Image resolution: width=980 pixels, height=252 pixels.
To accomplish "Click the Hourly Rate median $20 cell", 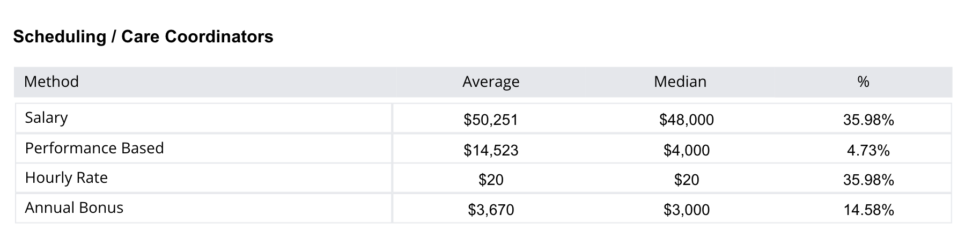I will pyautogui.click(x=686, y=180).
